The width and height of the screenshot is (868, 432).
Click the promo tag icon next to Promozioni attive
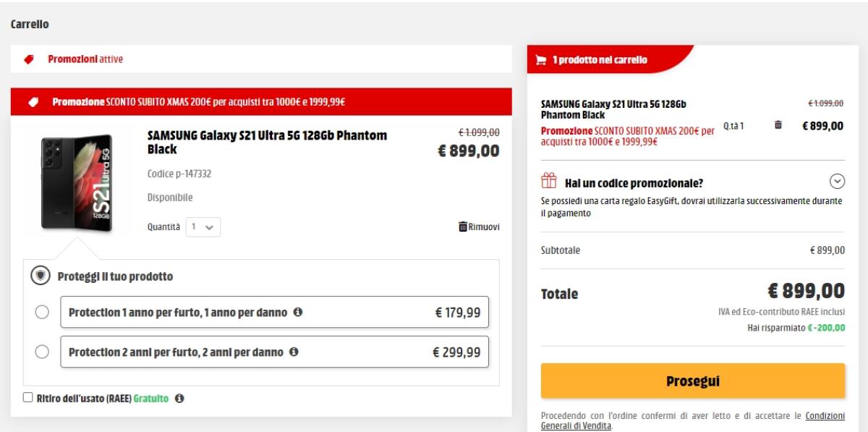pyautogui.click(x=29, y=59)
